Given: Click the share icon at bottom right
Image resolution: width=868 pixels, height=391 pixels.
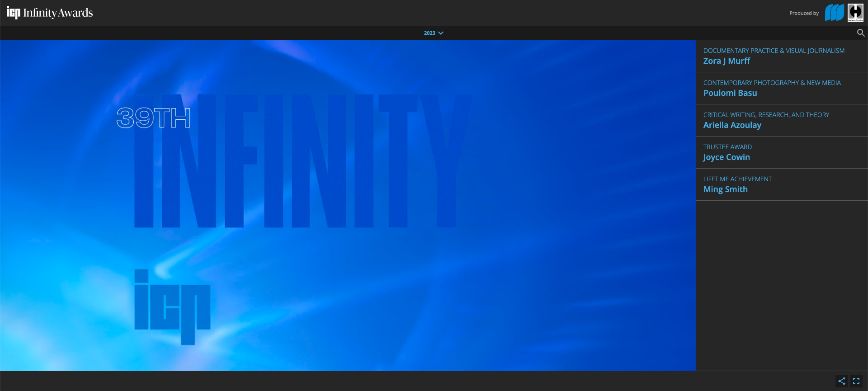Looking at the screenshot, I should pyautogui.click(x=842, y=381).
